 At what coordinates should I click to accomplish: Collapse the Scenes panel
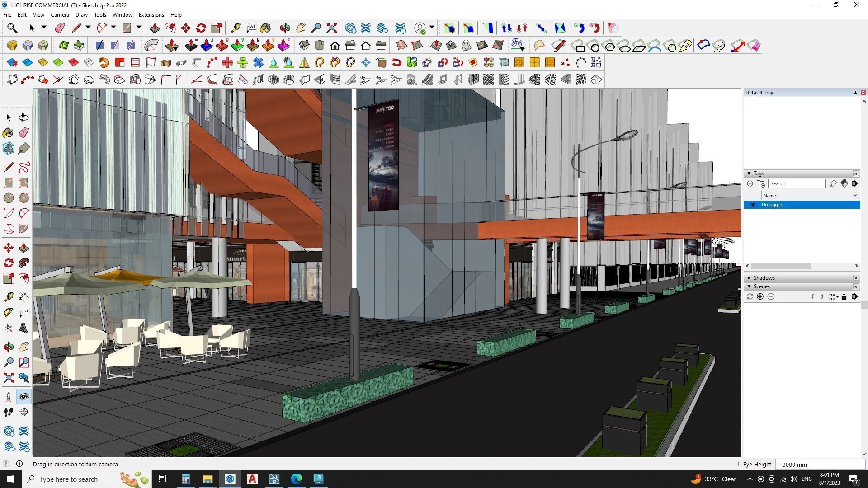(x=749, y=286)
